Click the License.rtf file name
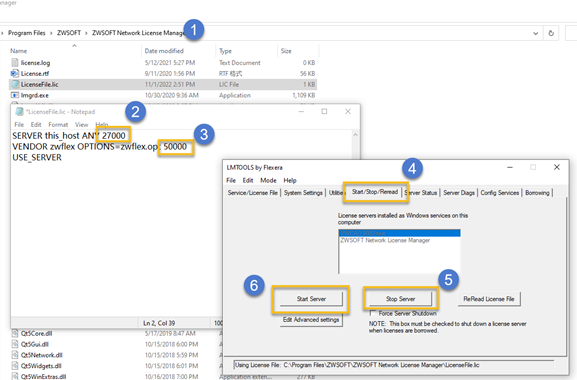Image resolution: width=577 pixels, height=380 pixels. click(35, 74)
